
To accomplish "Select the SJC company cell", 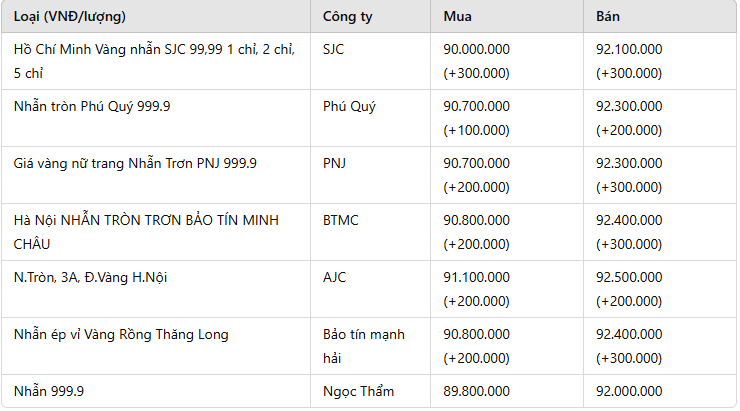I will 335,49.
